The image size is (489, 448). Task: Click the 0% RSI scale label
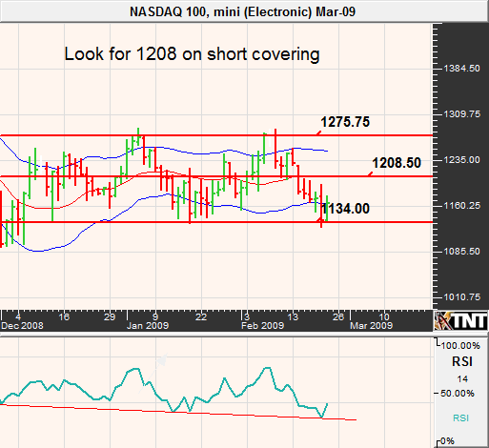tap(448, 441)
